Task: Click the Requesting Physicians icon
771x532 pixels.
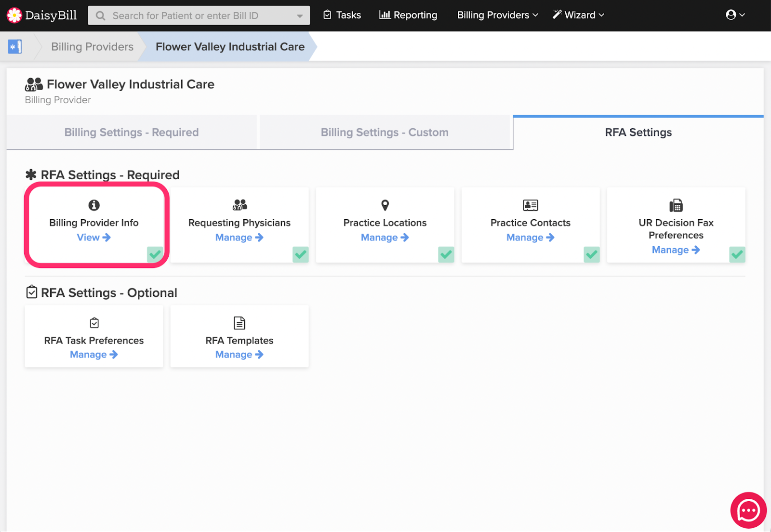Action: tap(239, 205)
